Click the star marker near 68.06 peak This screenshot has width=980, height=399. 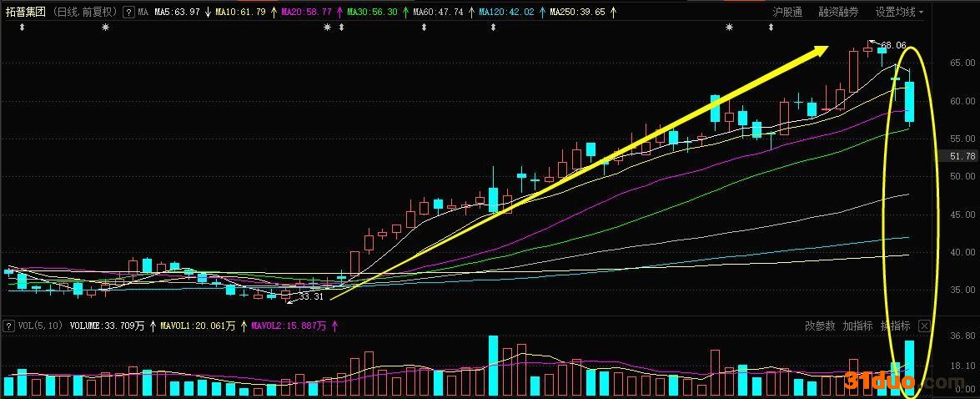[730, 28]
